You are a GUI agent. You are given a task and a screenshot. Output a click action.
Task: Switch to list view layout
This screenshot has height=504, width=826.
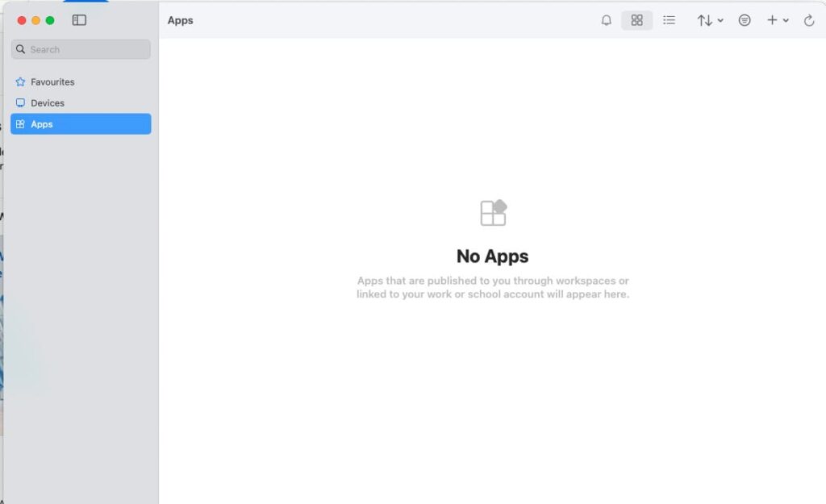pyautogui.click(x=669, y=20)
